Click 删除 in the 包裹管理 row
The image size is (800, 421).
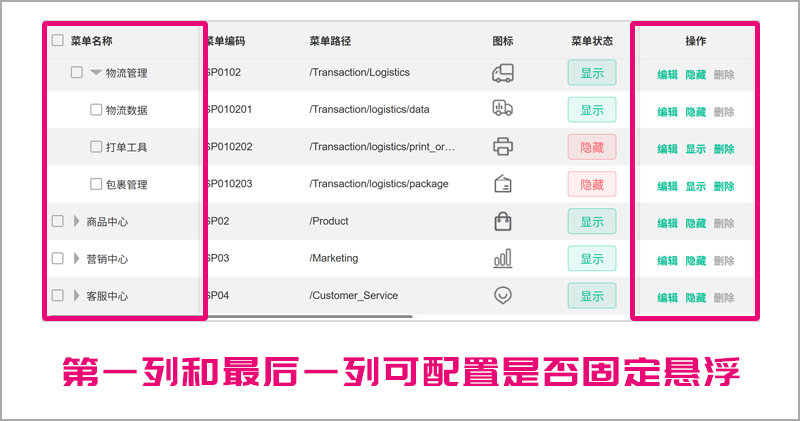(724, 186)
